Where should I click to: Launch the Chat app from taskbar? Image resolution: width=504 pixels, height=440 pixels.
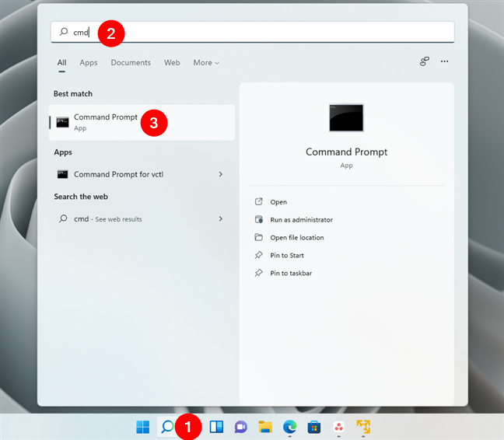(241, 426)
